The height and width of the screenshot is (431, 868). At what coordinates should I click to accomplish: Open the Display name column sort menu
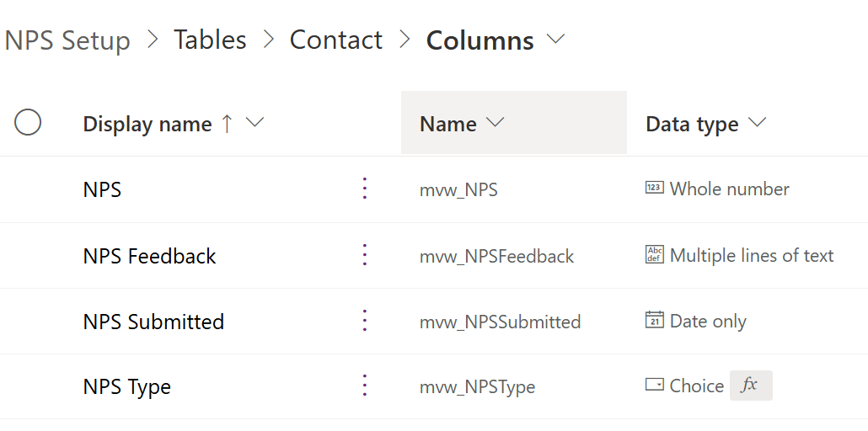pos(255,123)
